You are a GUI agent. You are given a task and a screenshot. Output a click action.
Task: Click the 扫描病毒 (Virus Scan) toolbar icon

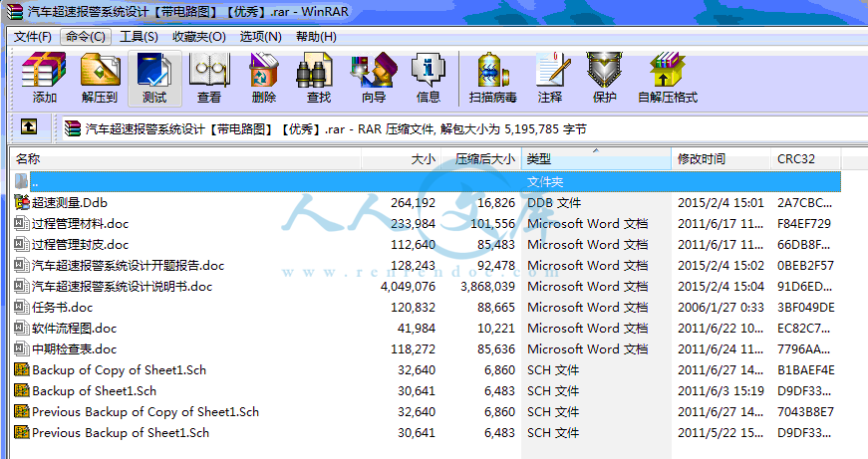click(492, 70)
